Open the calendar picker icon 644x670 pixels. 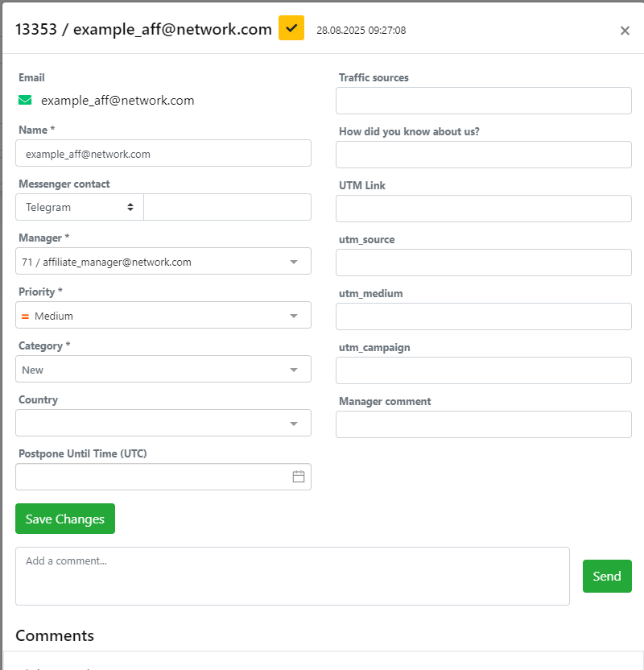[x=298, y=477]
